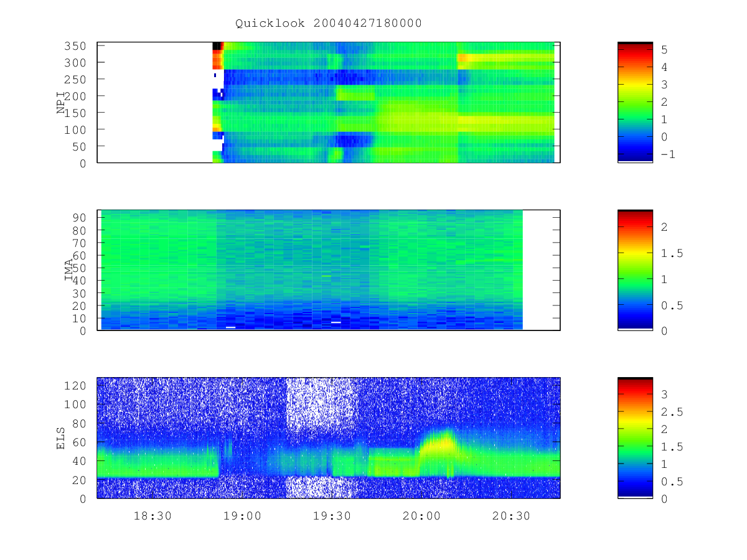The image size is (747, 560).
Task: Click the NPI colorbar scale
Action: click(x=635, y=103)
